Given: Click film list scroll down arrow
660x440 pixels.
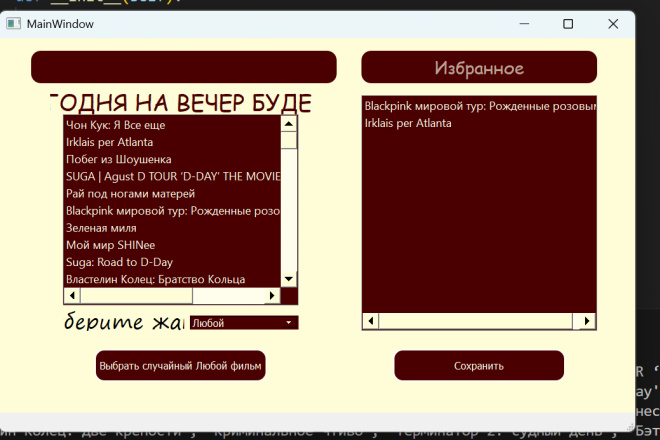Looking at the screenshot, I should 289,279.
